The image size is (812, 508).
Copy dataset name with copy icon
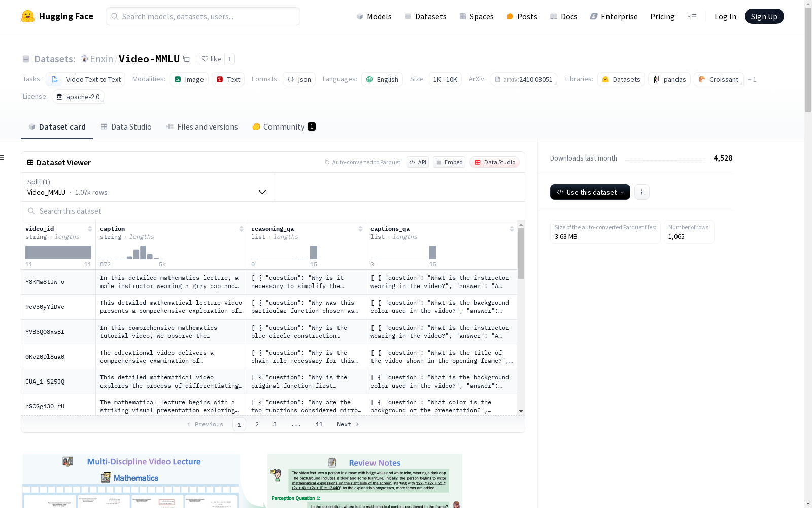tap(186, 59)
